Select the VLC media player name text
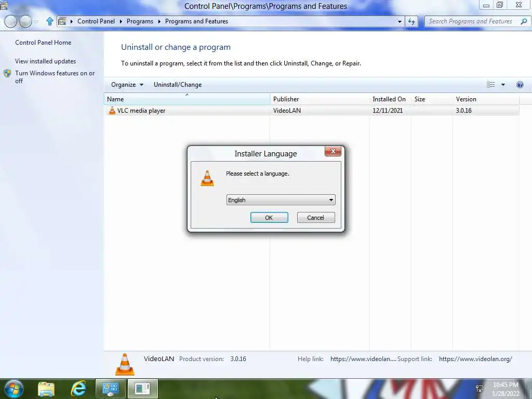 (x=141, y=110)
